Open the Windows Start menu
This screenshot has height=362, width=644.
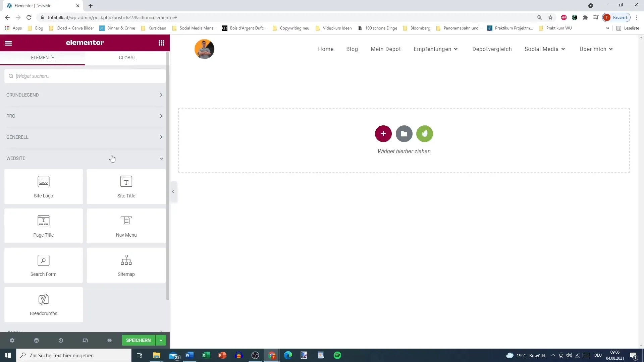point(8,355)
